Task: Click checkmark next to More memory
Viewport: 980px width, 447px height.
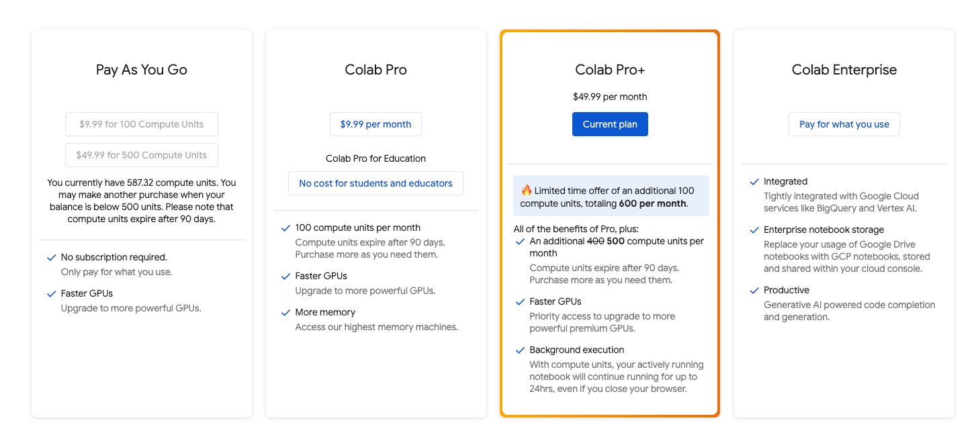Action: tap(285, 313)
